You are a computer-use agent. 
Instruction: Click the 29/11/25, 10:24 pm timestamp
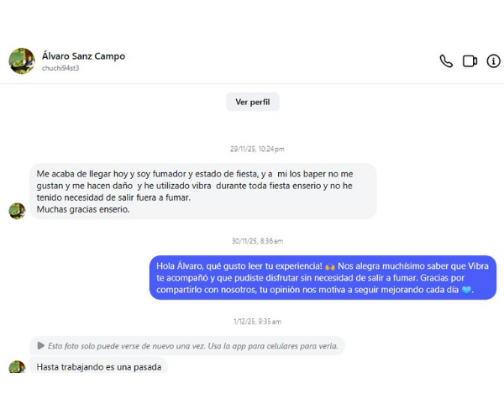256,149
